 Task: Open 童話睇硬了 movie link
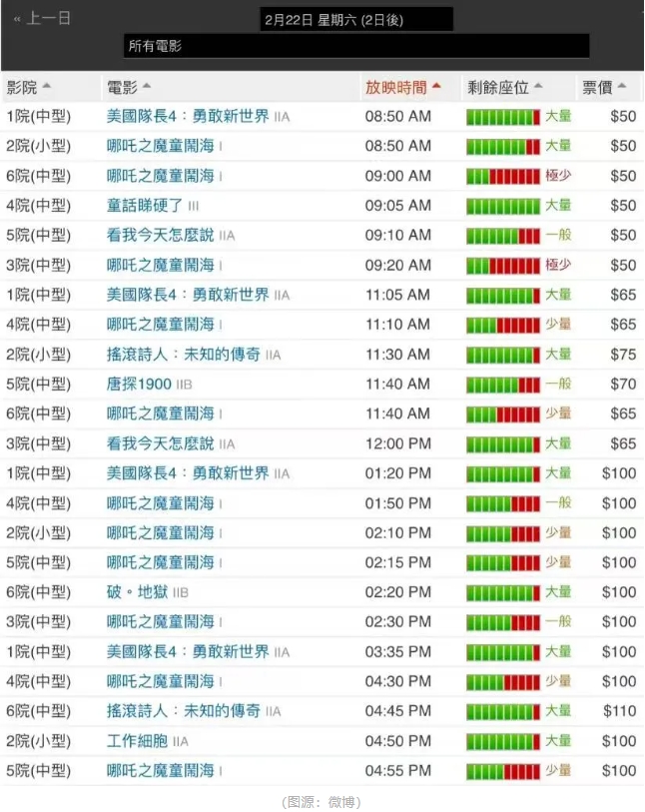[145, 206]
